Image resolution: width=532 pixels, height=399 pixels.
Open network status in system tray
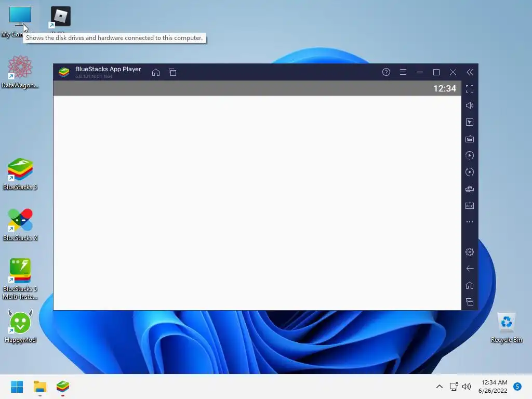click(454, 387)
